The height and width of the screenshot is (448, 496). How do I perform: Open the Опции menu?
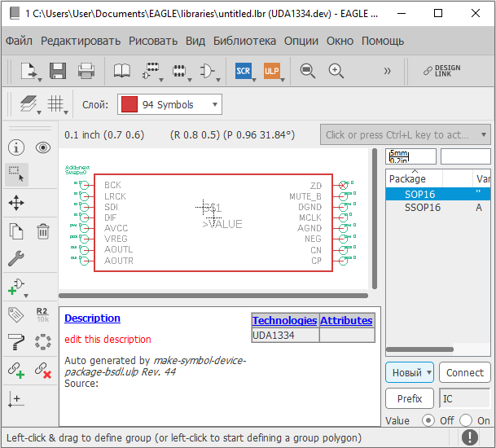(x=301, y=41)
